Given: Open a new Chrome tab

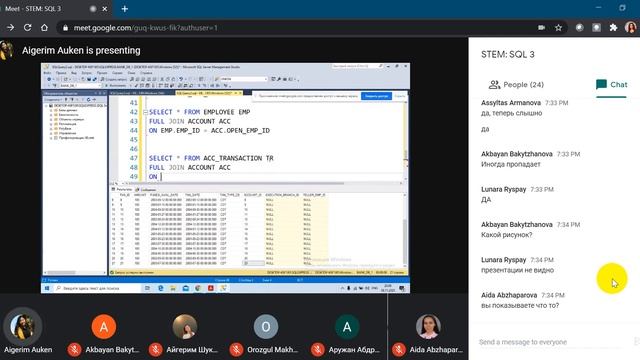Looking at the screenshot, I should [124, 9].
